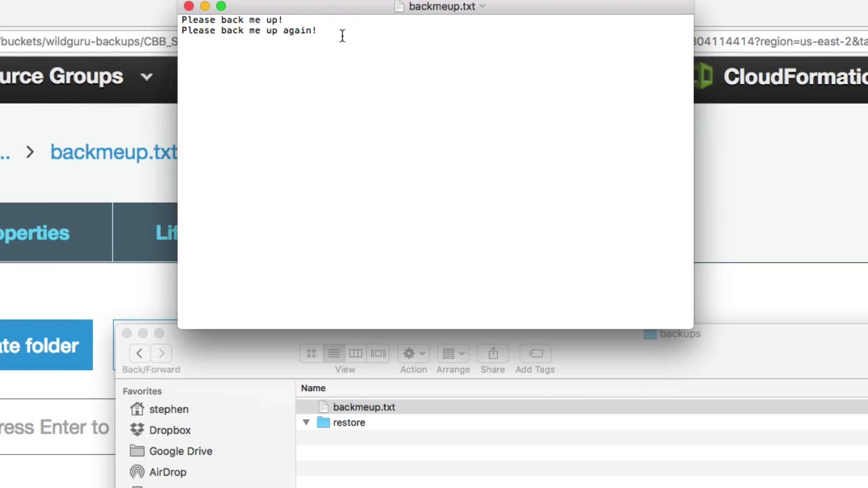Click the 'Please back me up again!' line

coord(249,30)
